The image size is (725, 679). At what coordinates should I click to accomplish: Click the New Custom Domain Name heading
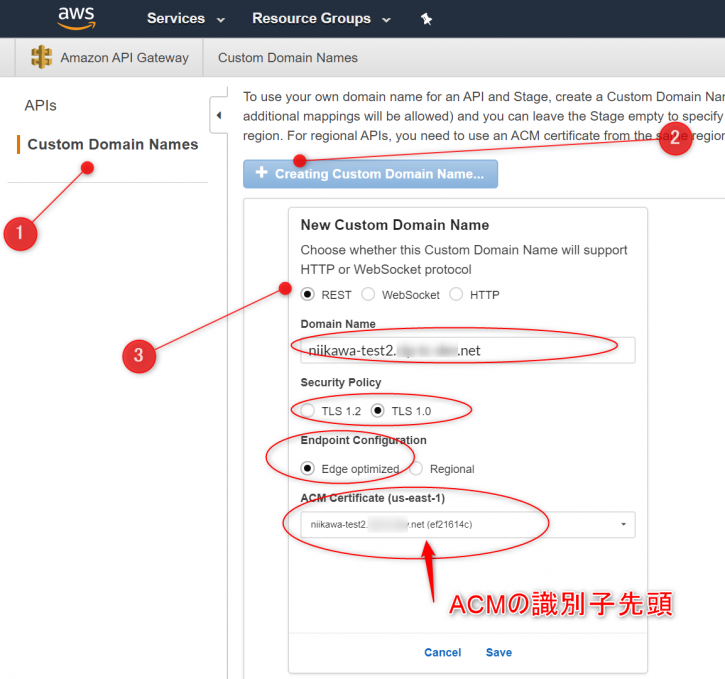click(394, 225)
